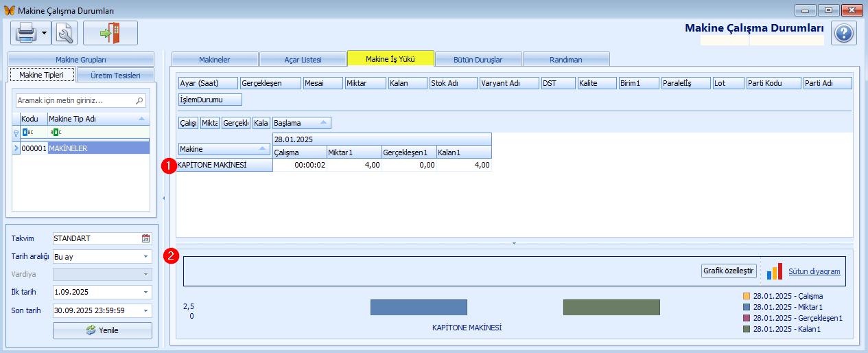Click the exit door icon
This screenshot has height=353, width=868.
tap(110, 32)
